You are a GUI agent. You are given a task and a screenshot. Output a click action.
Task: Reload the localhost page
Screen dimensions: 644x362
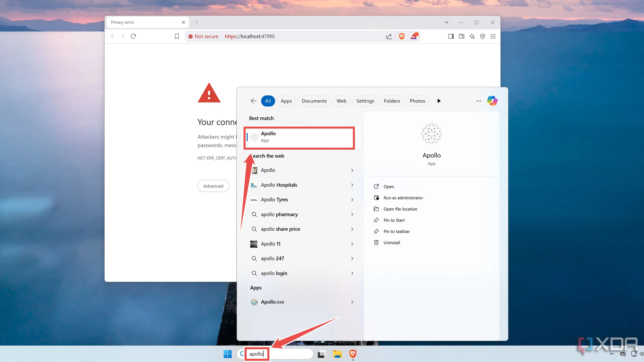coord(133,36)
